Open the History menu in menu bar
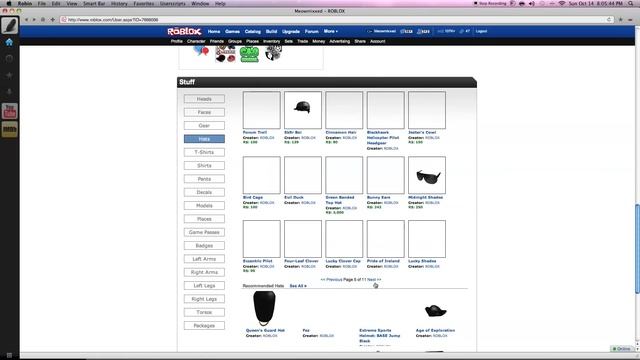 (x=119, y=3)
